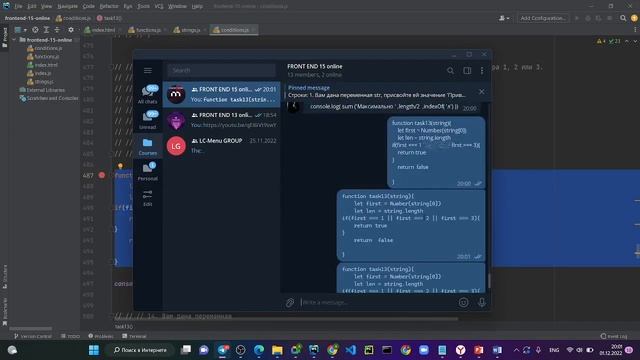
Task: Search within the FRONT END 15 chat
Action: (450, 71)
